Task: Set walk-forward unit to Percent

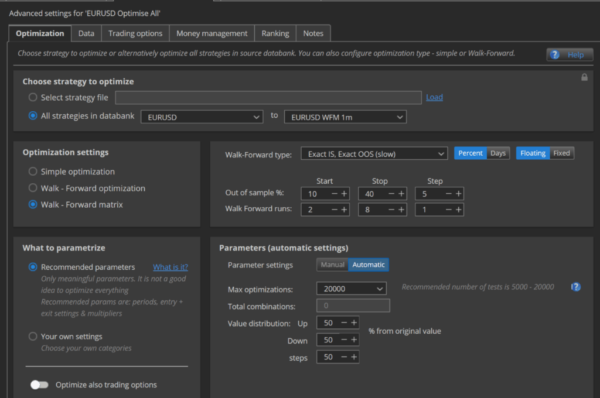Action: pyautogui.click(x=470, y=153)
